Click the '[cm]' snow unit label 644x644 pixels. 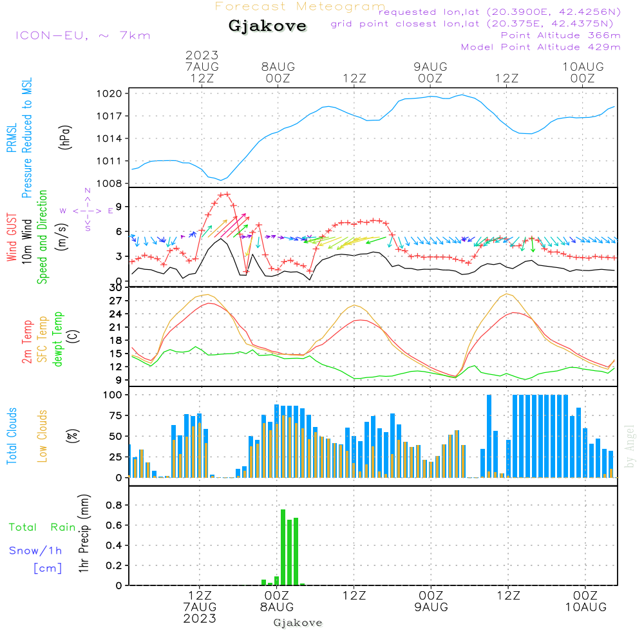click(x=48, y=568)
